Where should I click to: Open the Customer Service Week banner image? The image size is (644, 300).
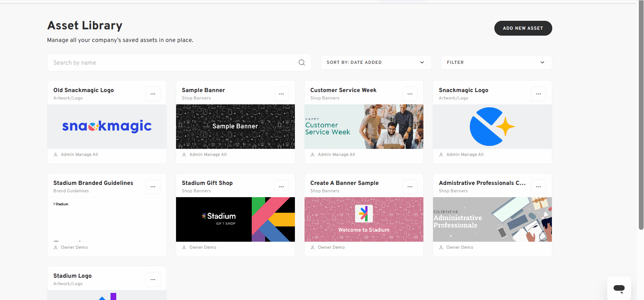point(364,127)
